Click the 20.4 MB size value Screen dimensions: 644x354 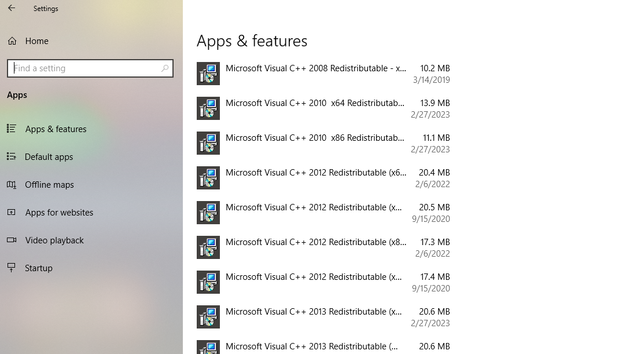coord(434,173)
